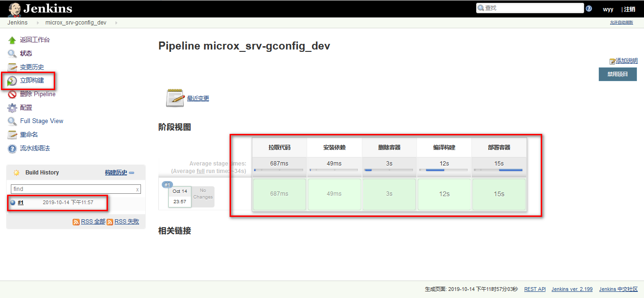Click the 立即构建 clock icon
The width and height of the screenshot is (644, 298).
12,81
